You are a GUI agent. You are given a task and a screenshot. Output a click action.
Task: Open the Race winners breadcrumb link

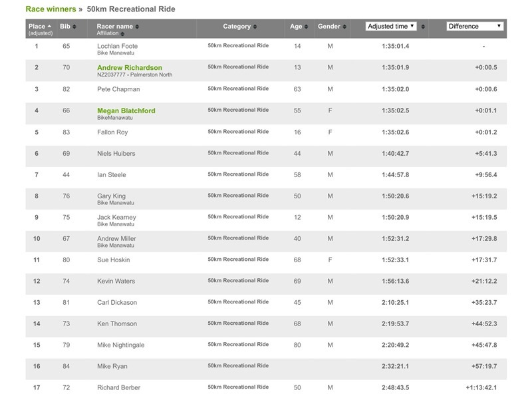pos(51,9)
